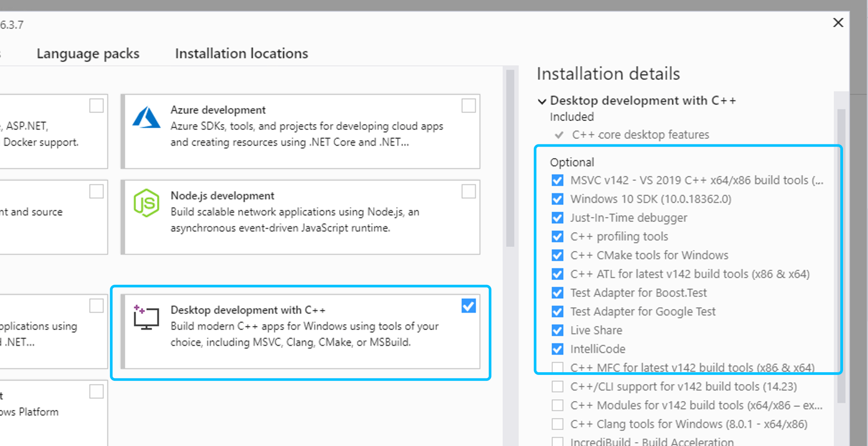This screenshot has width=868, height=446.
Task: Uncheck C++ ATL for v142 build tools
Action: coord(557,274)
